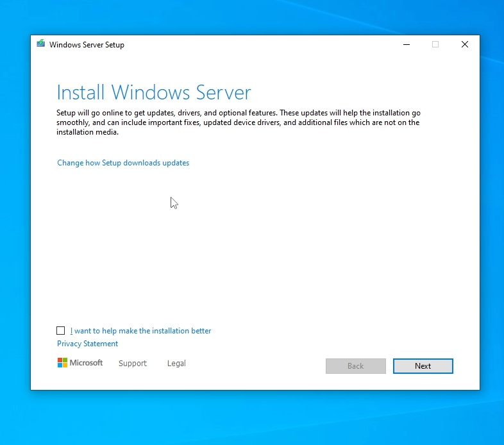Click the Microsoft logo
This screenshot has height=445, width=504.
pos(80,363)
